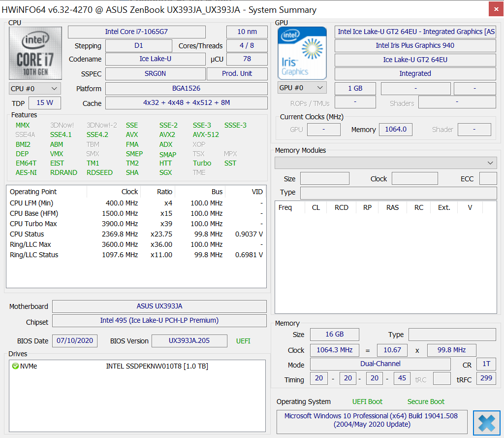Click the Prod. Unit field

click(x=237, y=74)
